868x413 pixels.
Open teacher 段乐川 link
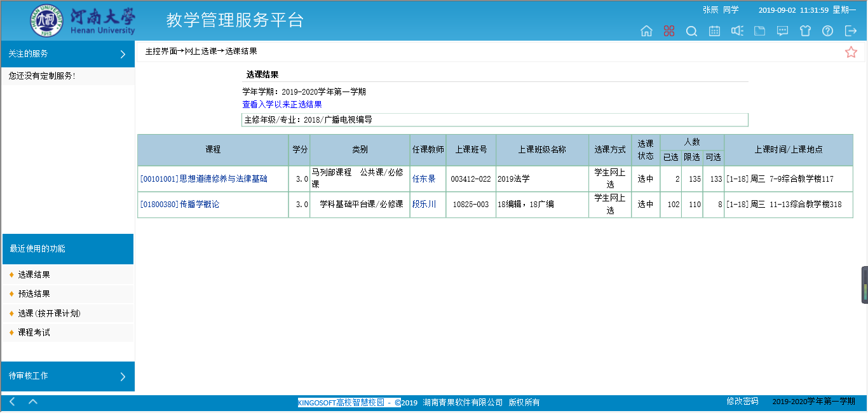[x=424, y=205]
